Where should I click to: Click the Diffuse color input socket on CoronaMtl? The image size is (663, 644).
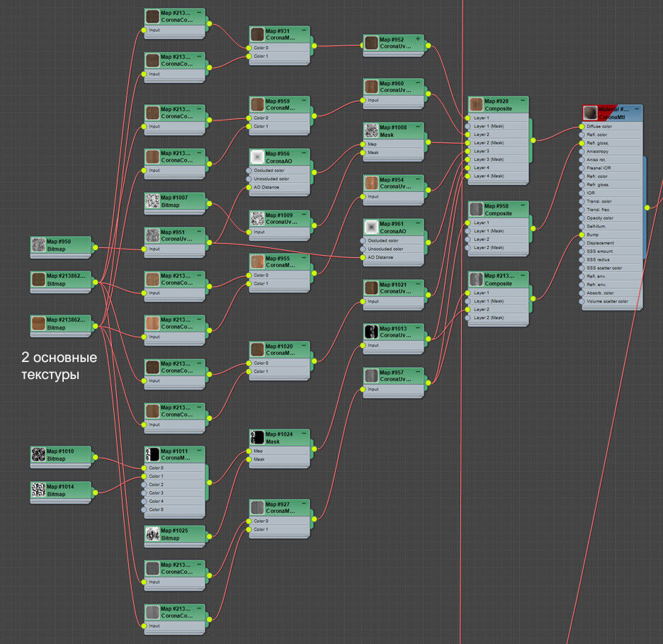581,126
